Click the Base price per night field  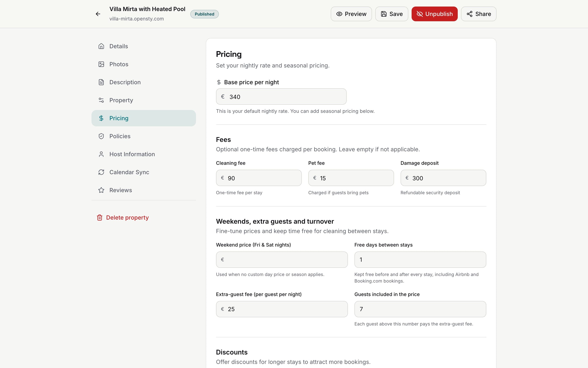281,97
